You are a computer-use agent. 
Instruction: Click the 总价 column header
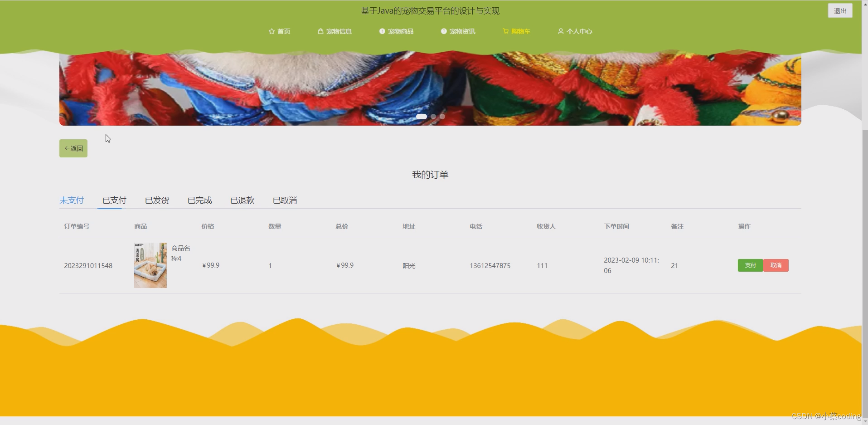pos(342,226)
